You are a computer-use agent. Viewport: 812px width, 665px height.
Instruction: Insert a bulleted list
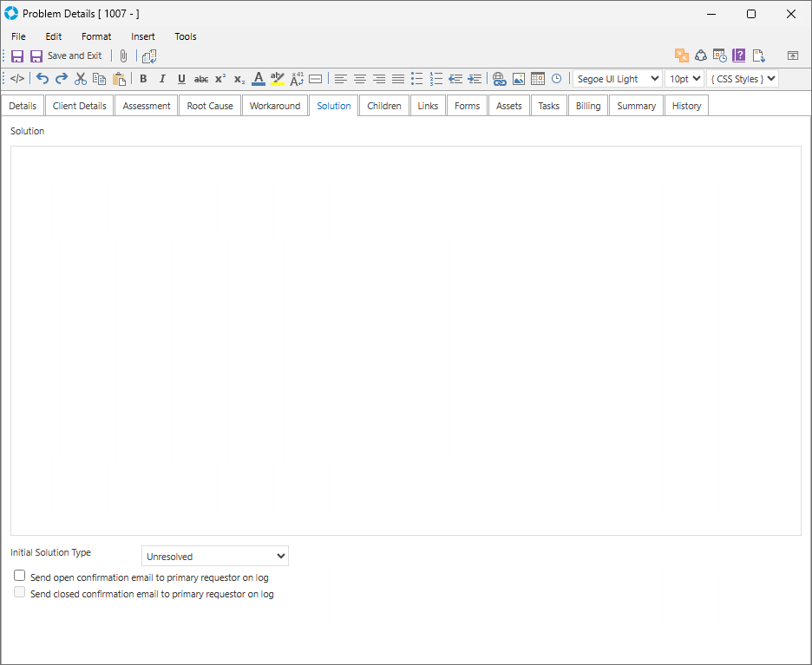tap(416, 79)
